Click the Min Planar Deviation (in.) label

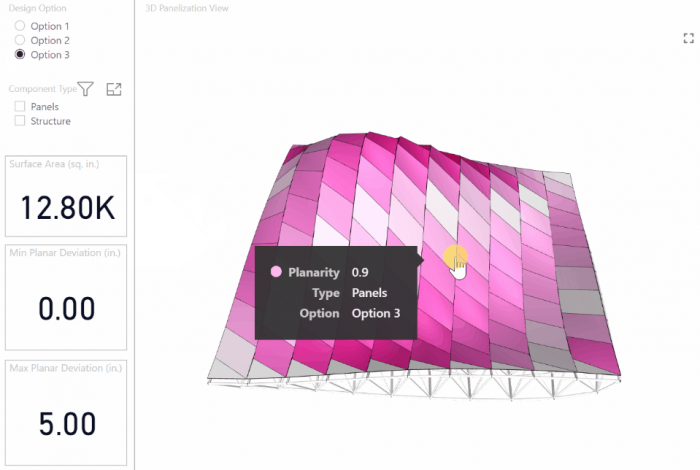click(x=65, y=253)
